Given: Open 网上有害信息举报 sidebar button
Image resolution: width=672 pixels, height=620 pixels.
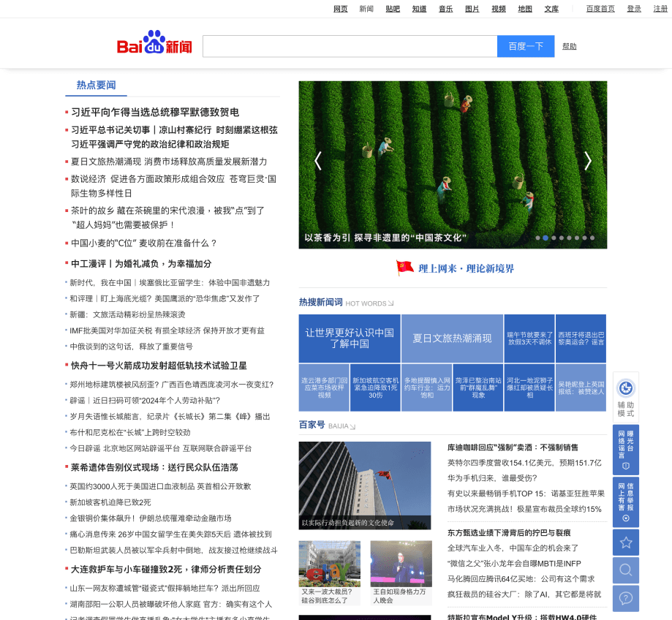Looking at the screenshot, I should 626,502.
